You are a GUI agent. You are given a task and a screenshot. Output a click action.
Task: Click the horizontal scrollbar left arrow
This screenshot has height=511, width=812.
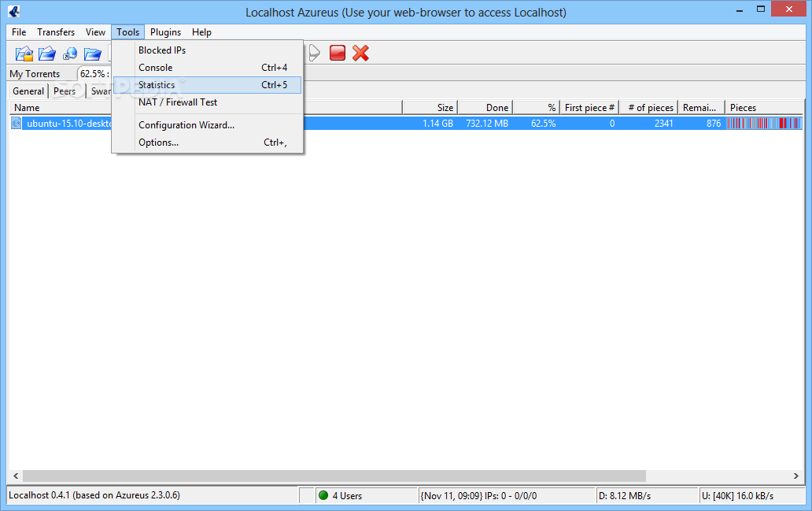pyautogui.click(x=16, y=476)
